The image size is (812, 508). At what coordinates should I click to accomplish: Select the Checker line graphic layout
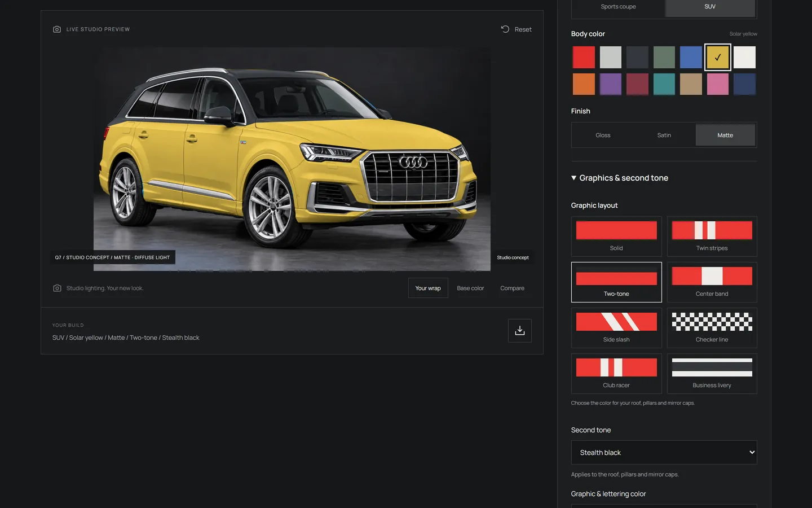712,328
